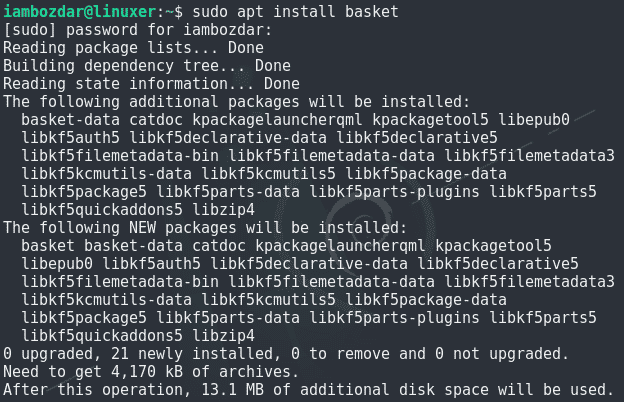624x402 pixels.
Task: Click 'Reading package lists... Done' line
Action: coord(133,48)
